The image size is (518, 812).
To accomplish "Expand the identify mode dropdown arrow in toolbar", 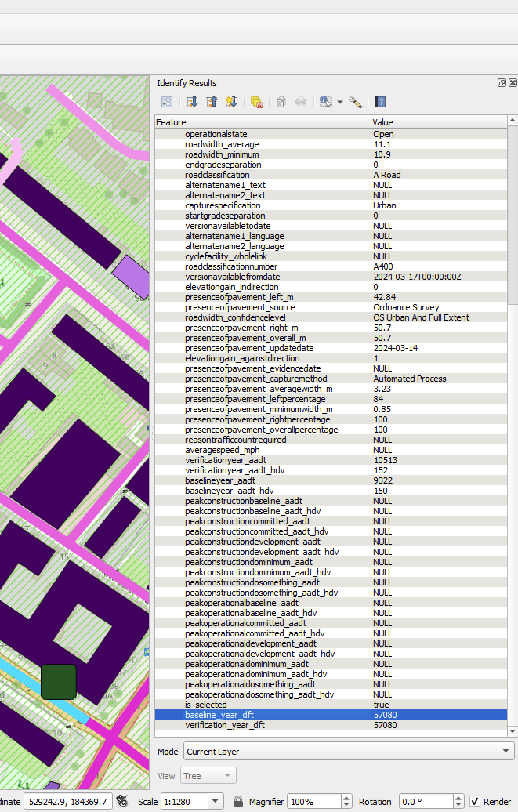I will (x=340, y=102).
